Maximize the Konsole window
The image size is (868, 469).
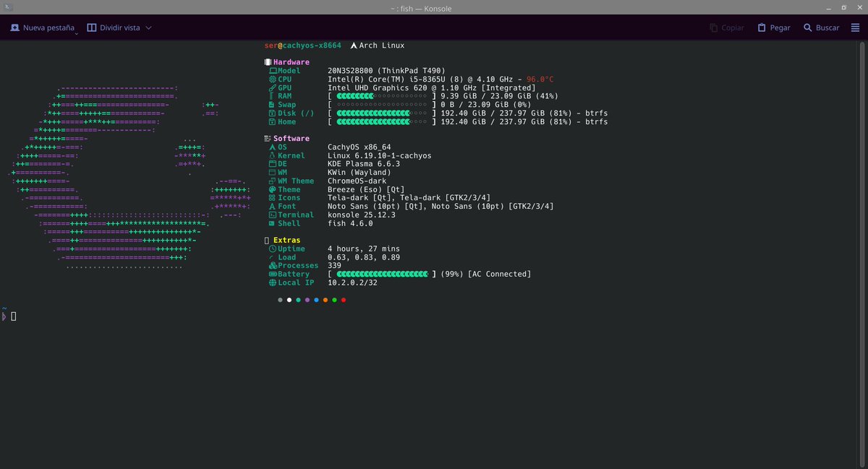[845, 7]
